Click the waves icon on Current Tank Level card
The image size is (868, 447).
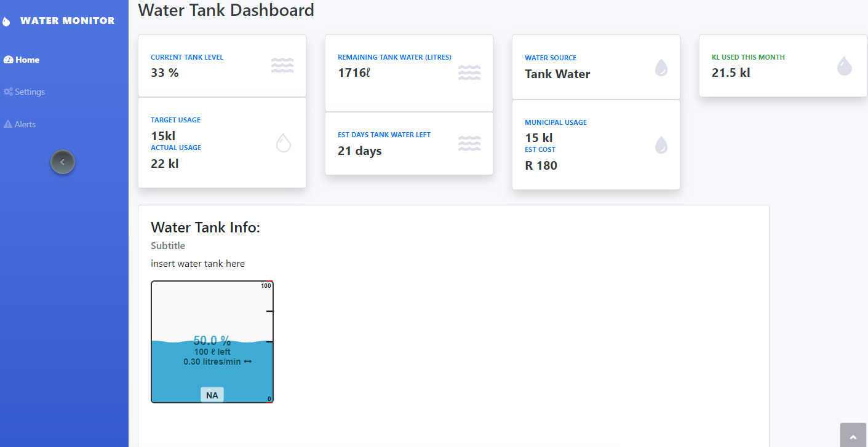point(282,65)
